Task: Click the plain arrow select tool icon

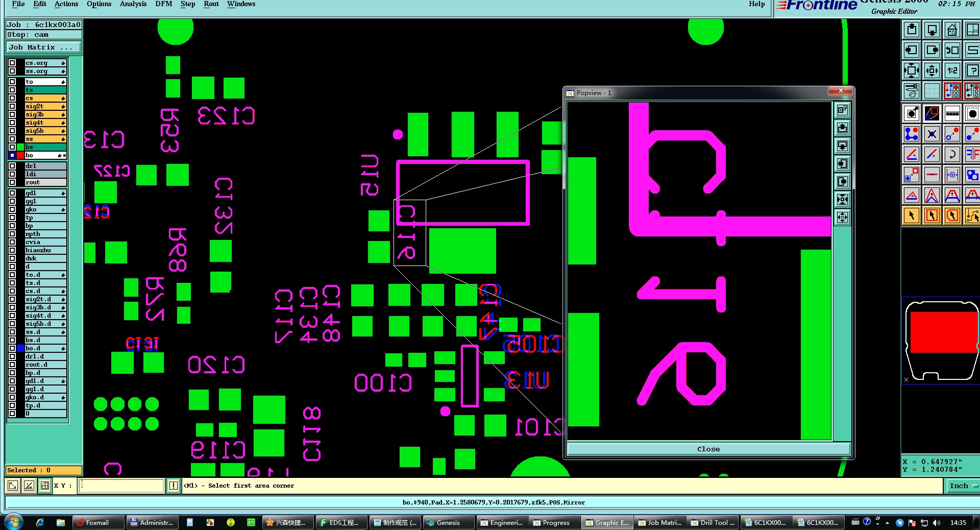Action: pyautogui.click(x=912, y=215)
